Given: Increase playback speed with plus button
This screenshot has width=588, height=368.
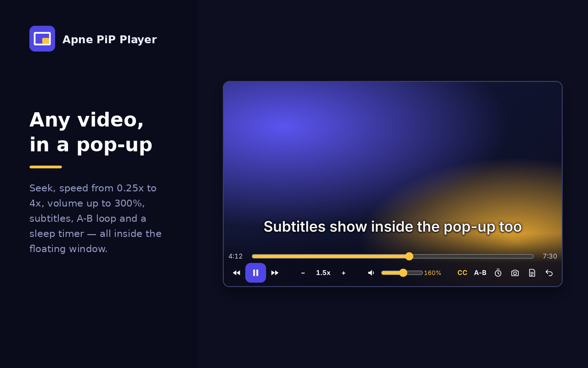Looking at the screenshot, I should [344, 273].
